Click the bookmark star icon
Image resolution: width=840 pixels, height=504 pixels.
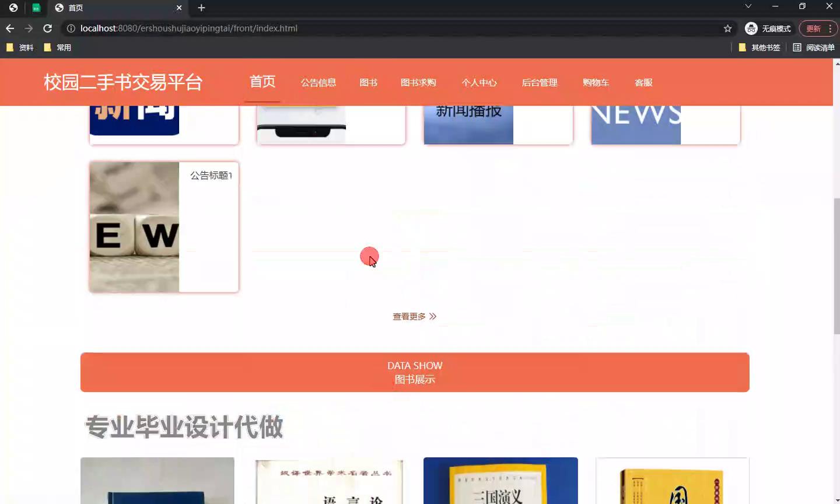pos(727,28)
